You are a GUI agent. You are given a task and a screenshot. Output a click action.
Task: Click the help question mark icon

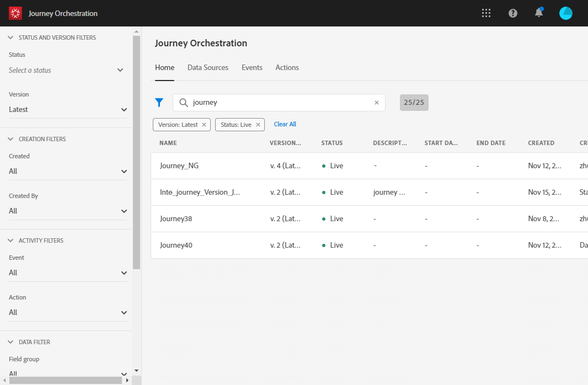[512, 13]
